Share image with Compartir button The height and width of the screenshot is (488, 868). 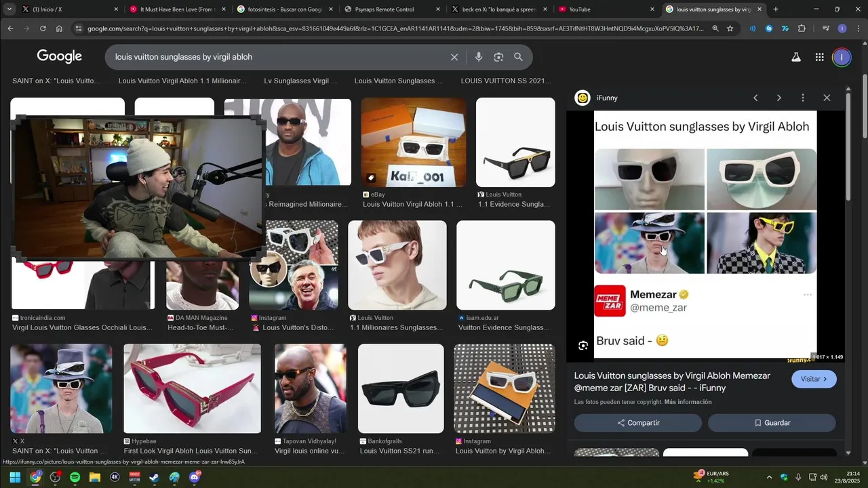click(x=638, y=423)
